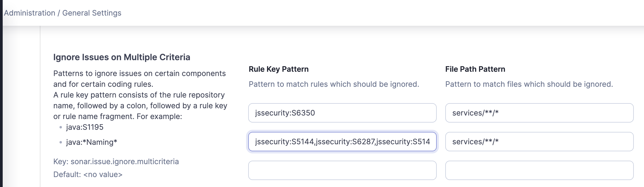Image resolution: width=644 pixels, height=187 pixels.
Task: Click the java:S1195 example item
Action: (x=85, y=127)
